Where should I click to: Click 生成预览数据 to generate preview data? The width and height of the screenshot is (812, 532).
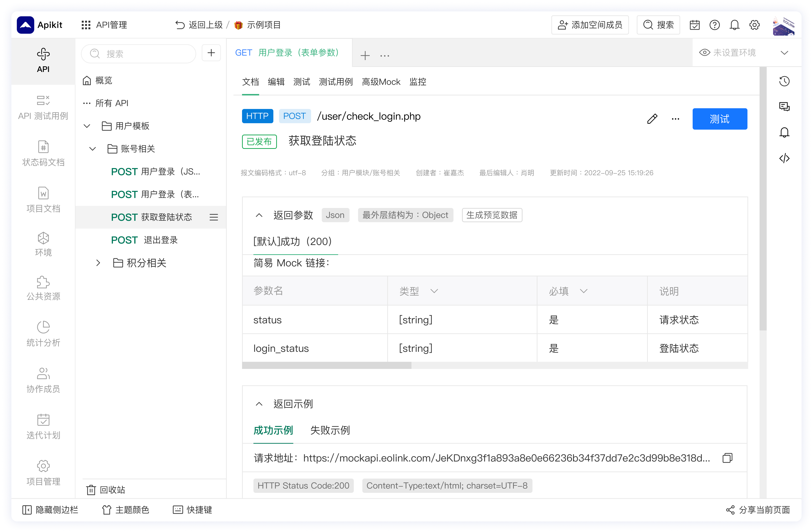coord(492,215)
